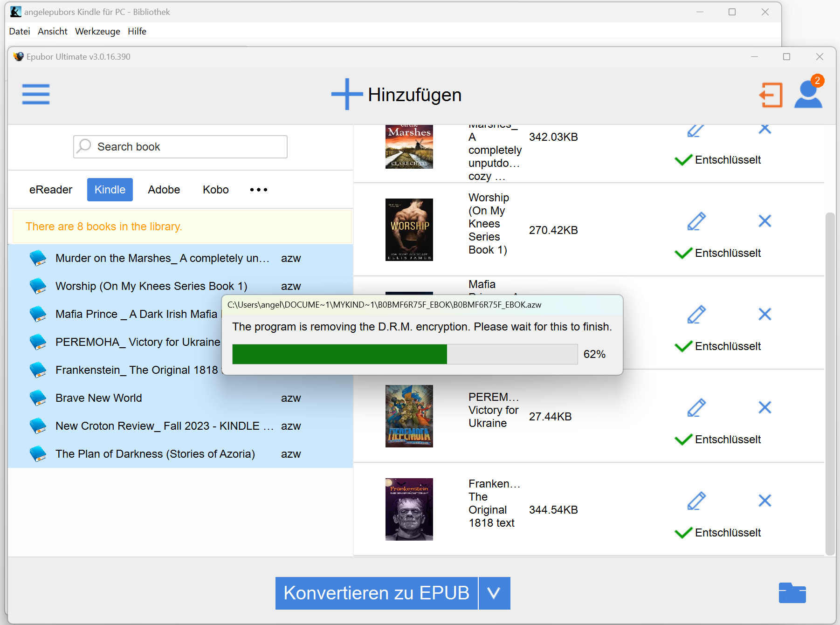The width and height of the screenshot is (840, 625).
Task: Click the 27.44KB file size
Action: click(x=550, y=417)
